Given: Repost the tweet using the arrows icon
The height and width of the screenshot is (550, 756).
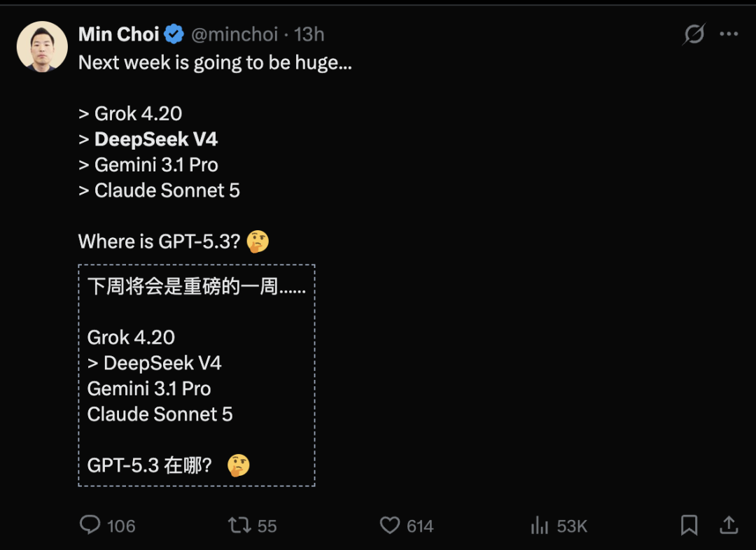Looking at the screenshot, I should click(x=239, y=525).
